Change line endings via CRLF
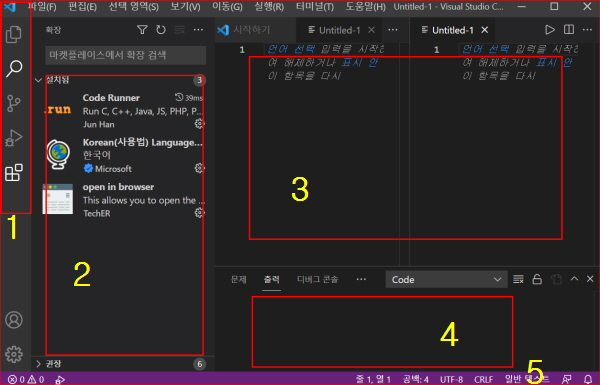Viewport: 600px width, 385px height. (x=484, y=379)
